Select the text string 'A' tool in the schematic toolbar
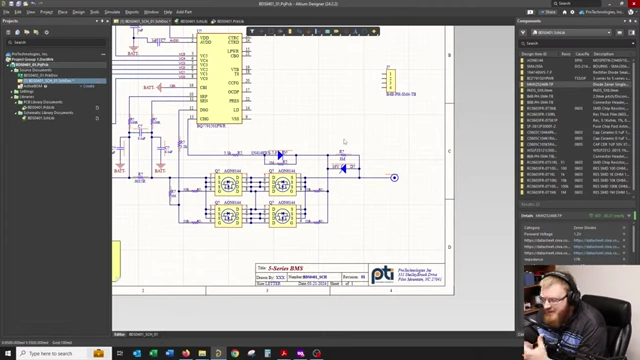640x360 pixels. pos(356,31)
